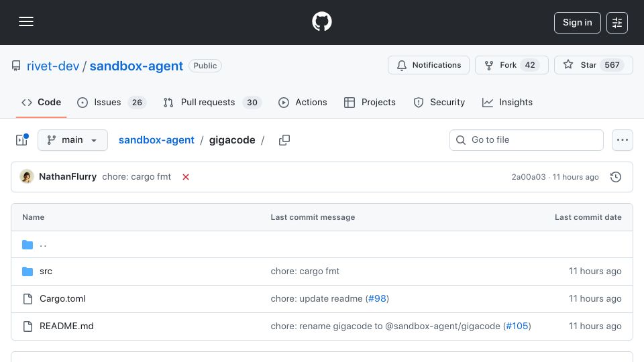The height and width of the screenshot is (362, 644).
Task: Click the src folder icon
Action: click(28, 271)
